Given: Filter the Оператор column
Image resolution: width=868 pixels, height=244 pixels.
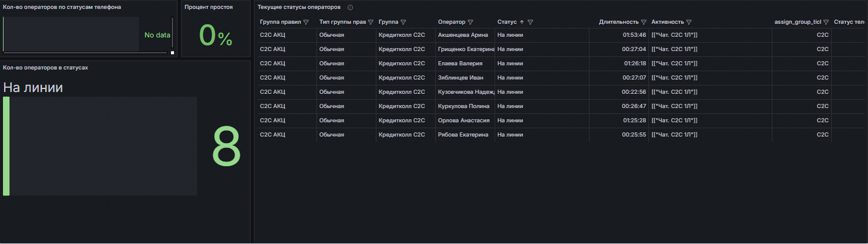Looking at the screenshot, I should pos(471,22).
